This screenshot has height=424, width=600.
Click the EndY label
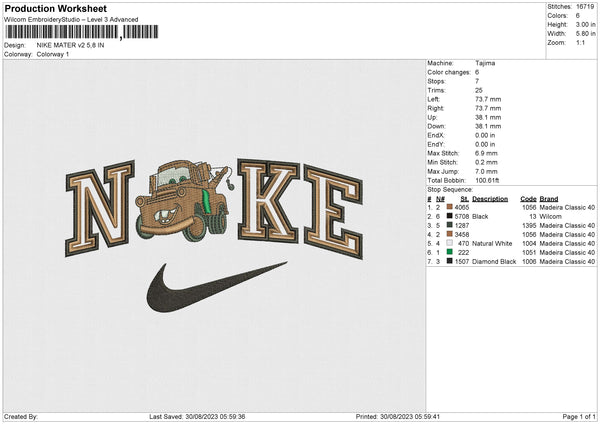pyautogui.click(x=436, y=144)
